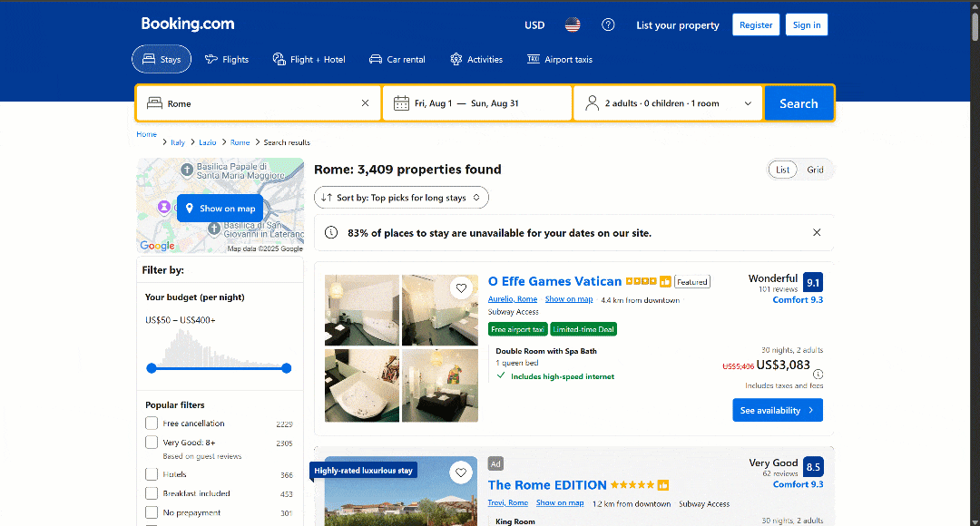Click the Rome destination input field

258,103
